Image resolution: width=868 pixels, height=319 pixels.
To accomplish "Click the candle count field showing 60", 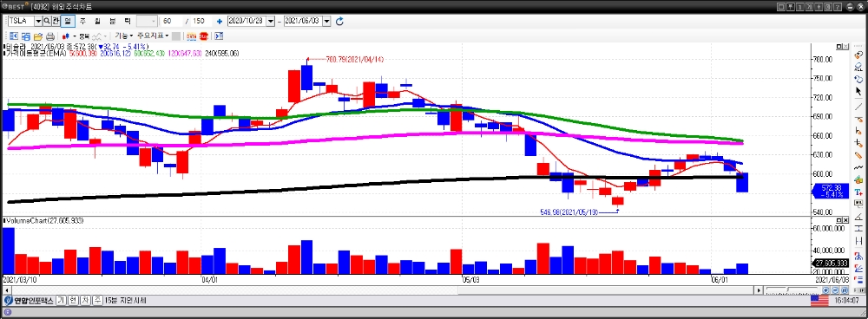I will (x=173, y=21).
